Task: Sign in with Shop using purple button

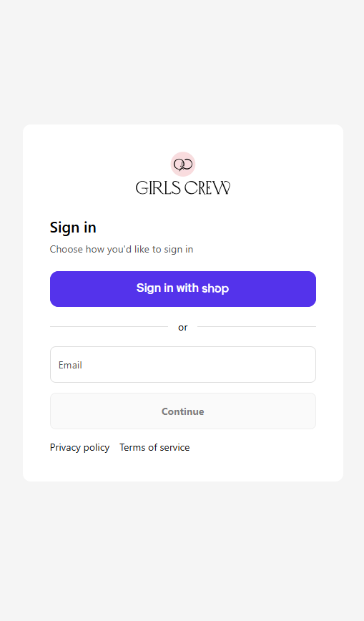Action: [183, 289]
